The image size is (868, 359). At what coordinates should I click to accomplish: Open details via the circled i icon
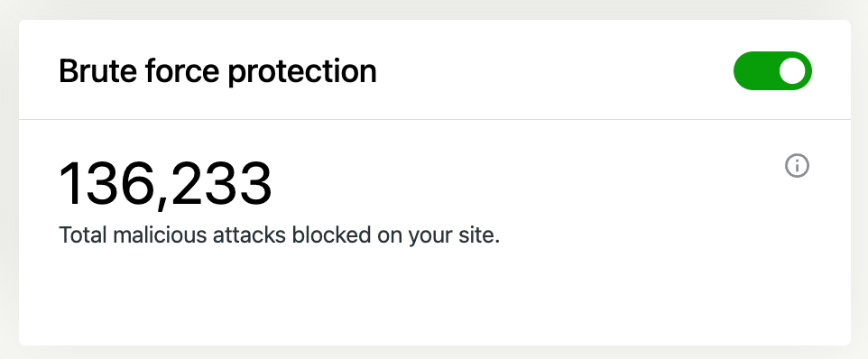click(x=797, y=165)
